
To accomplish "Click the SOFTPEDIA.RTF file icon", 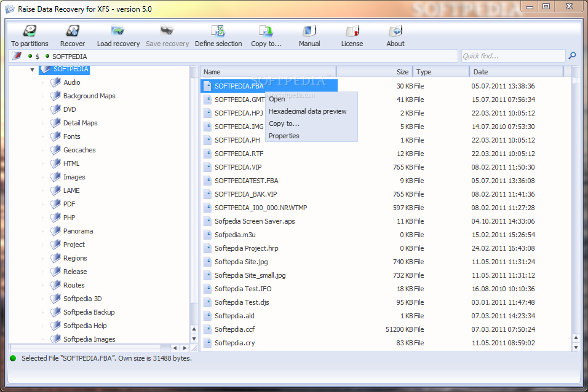I will tap(207, 154).
